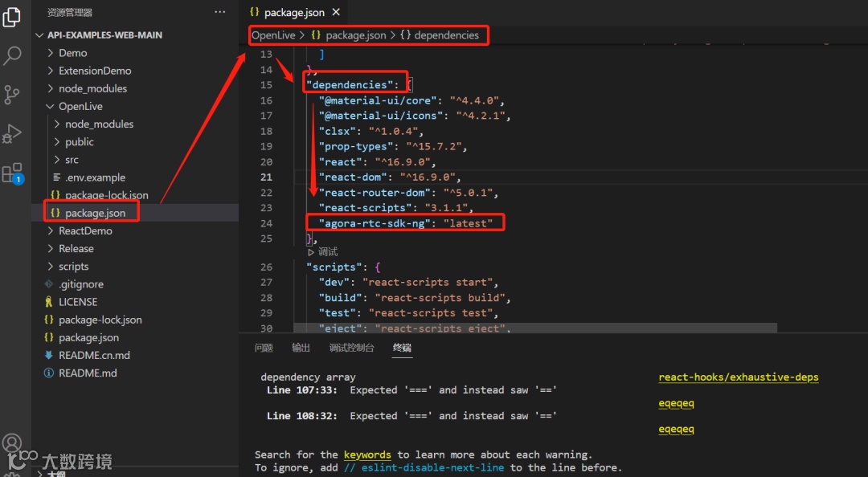Image resolution: width=868 pixels, height=477 pixels.
Task: Open the Extensions view icon
Action: (11, 173)
